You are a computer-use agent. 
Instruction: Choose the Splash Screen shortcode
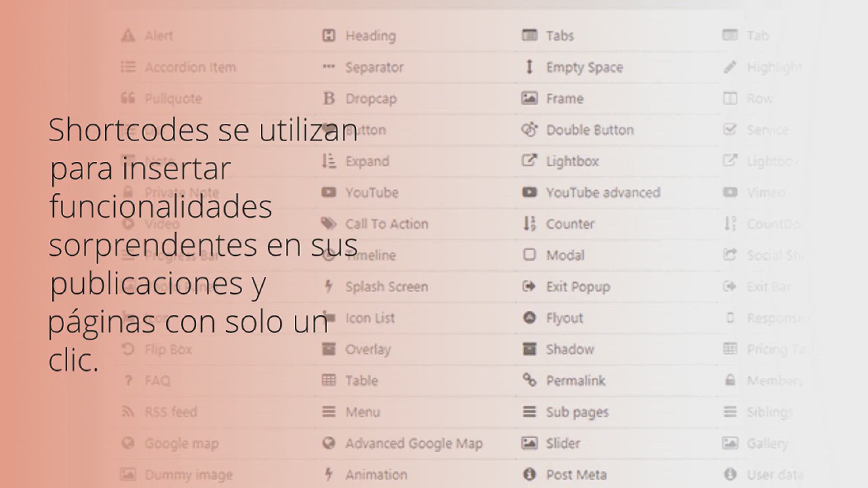[x=386, y=287]
